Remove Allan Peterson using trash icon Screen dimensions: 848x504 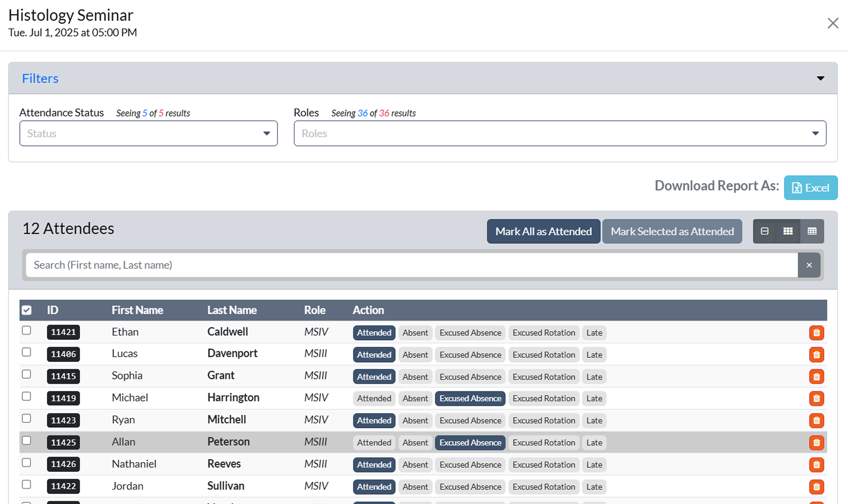pos(816,442)
